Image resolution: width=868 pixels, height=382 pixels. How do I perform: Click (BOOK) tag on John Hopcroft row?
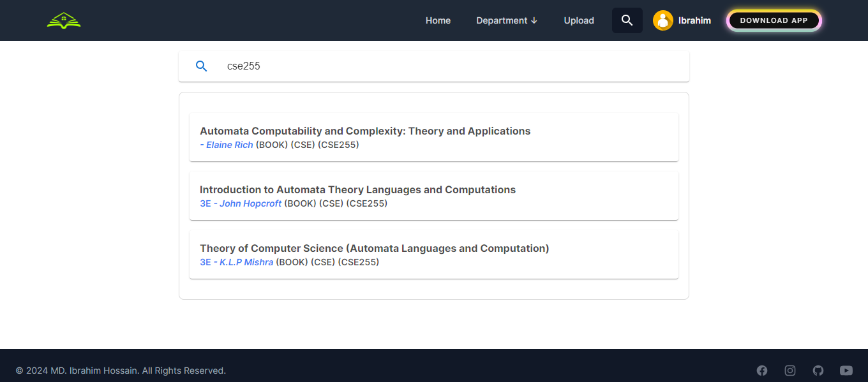tap(300, 203)
